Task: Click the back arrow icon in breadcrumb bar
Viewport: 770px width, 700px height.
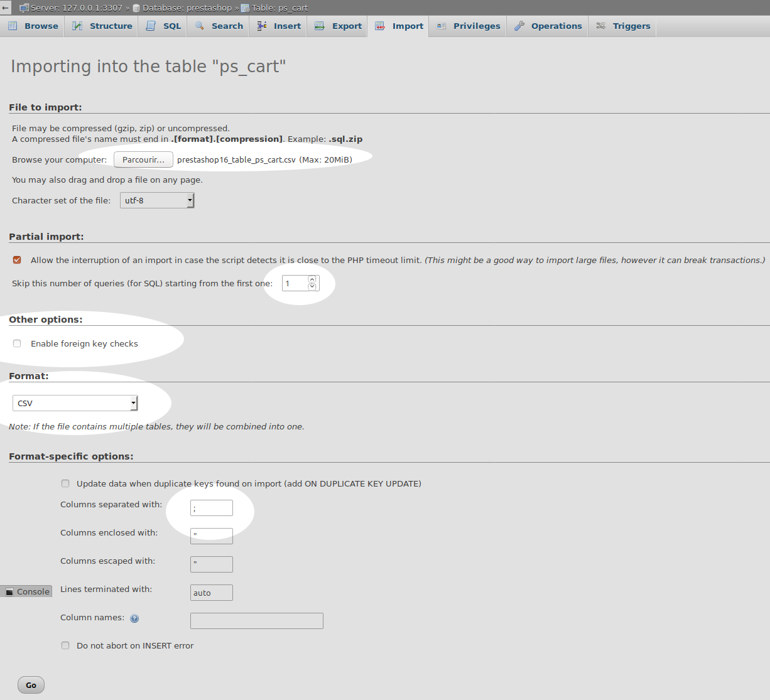Action: click(x=5, y=8)
